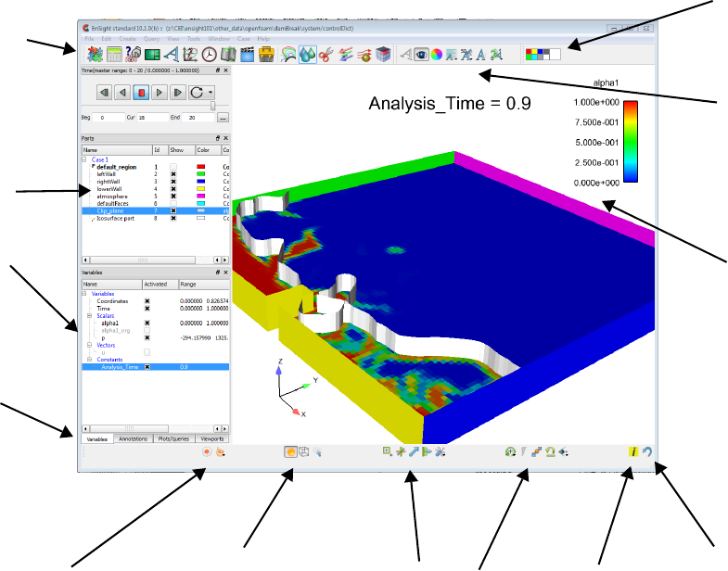Screen dimensions: 728x571
Task: Click the '...' button in Time panel
Action: [223, 118]
